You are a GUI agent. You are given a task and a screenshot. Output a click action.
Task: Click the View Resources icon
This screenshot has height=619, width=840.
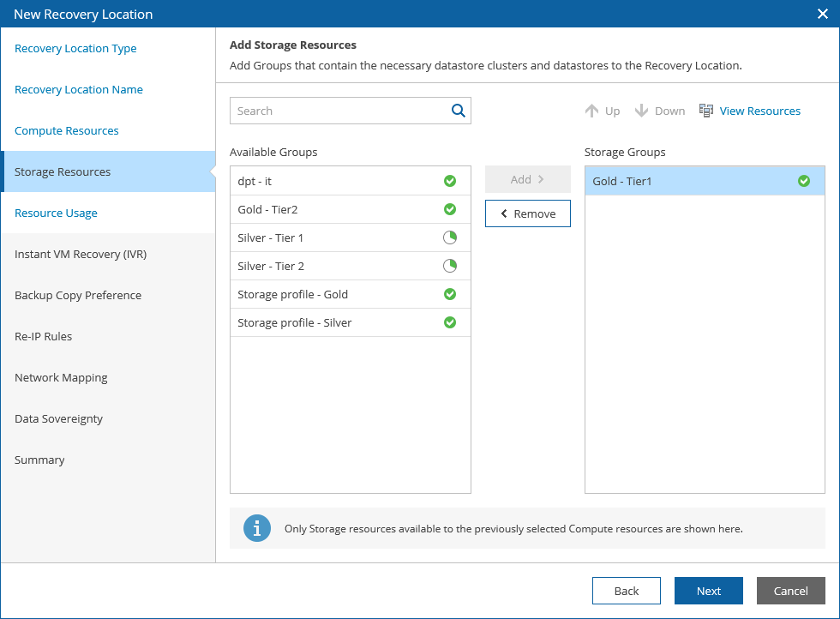pyautogui.click(x=706, y=111)
